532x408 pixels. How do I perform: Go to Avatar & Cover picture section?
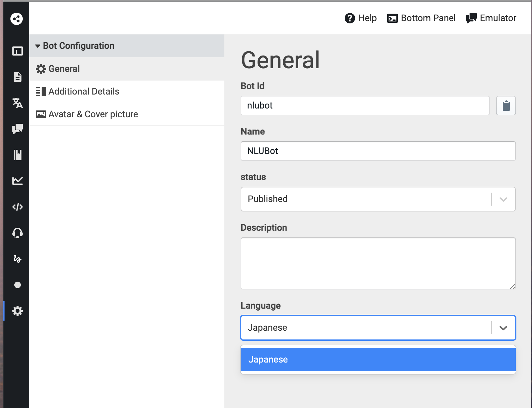click(93, 114)
